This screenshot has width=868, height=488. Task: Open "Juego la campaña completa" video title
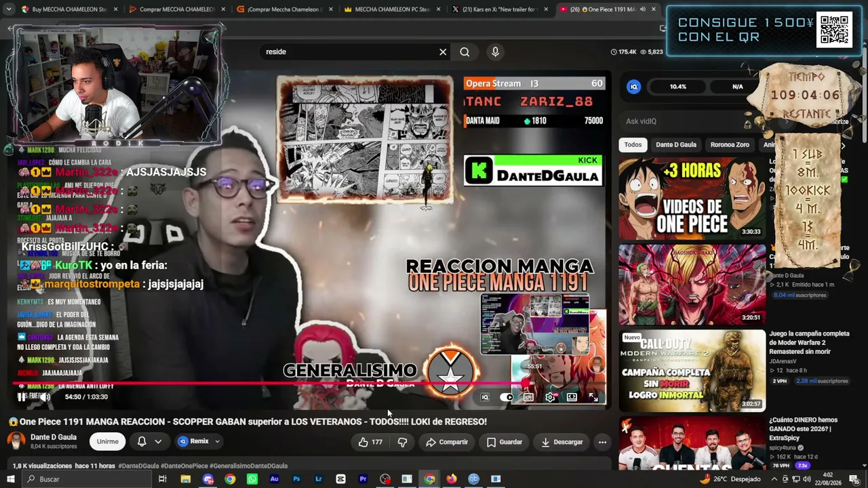click(809, 342)
